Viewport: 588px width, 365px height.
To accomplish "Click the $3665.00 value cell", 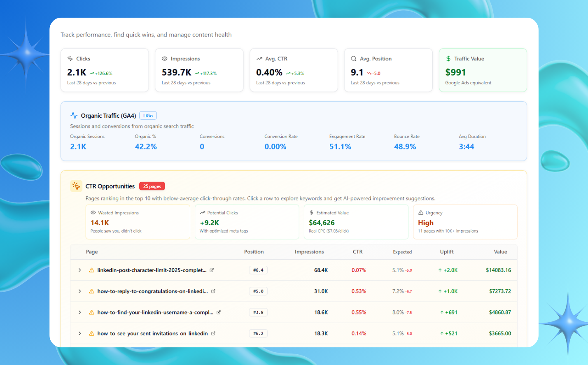I will 500,334.
